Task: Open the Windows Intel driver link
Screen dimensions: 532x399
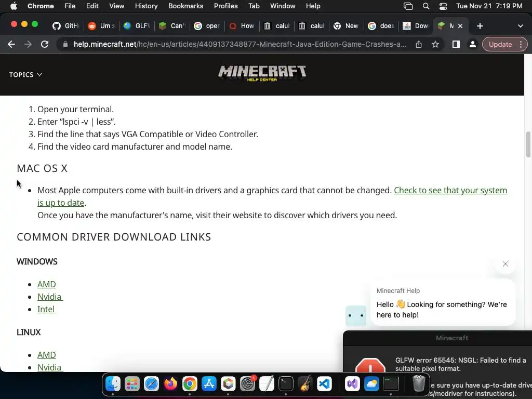Action: coord(46,310)
